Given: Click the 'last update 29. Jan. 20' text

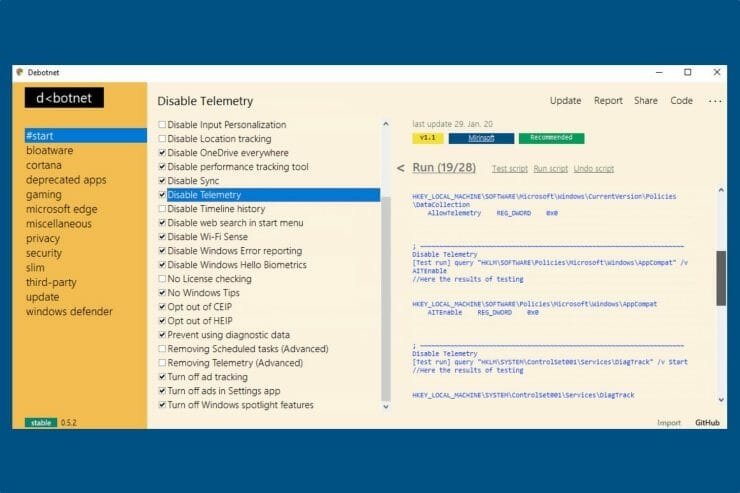Looking at the screenshot, I should click(453, 124).
